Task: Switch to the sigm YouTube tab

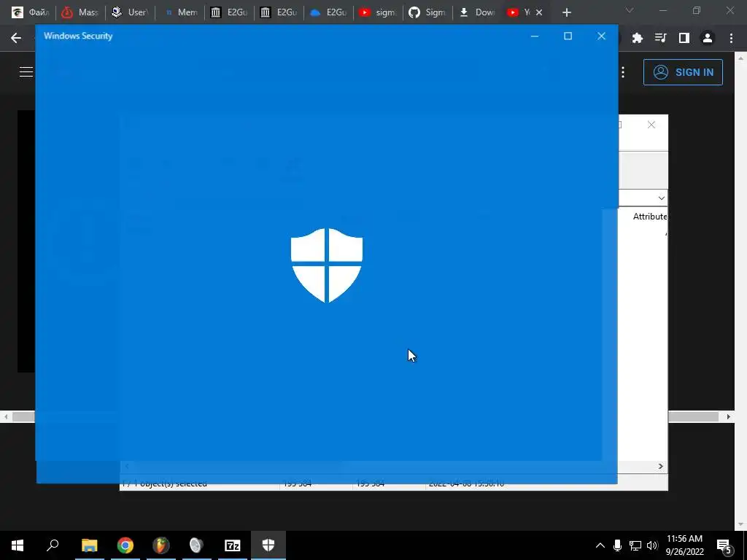Action: coord(378,12)
